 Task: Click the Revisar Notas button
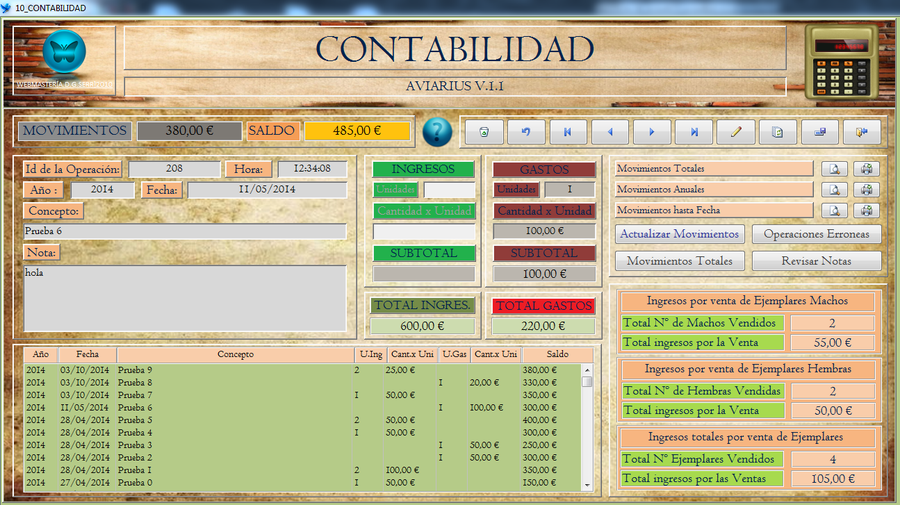coord(816,261)
